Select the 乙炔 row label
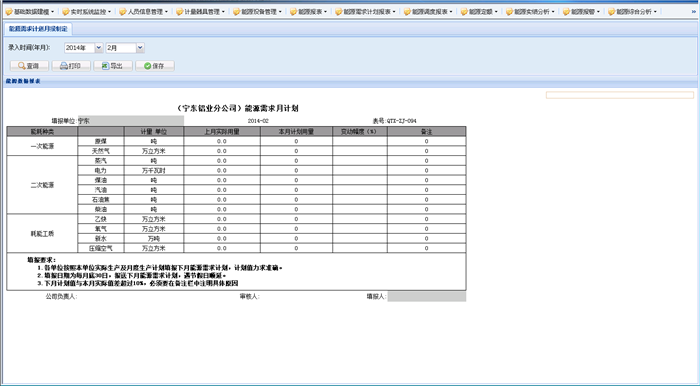Viewport: 700px width, 386px height. pyautogui.click(x=101, y=219)
